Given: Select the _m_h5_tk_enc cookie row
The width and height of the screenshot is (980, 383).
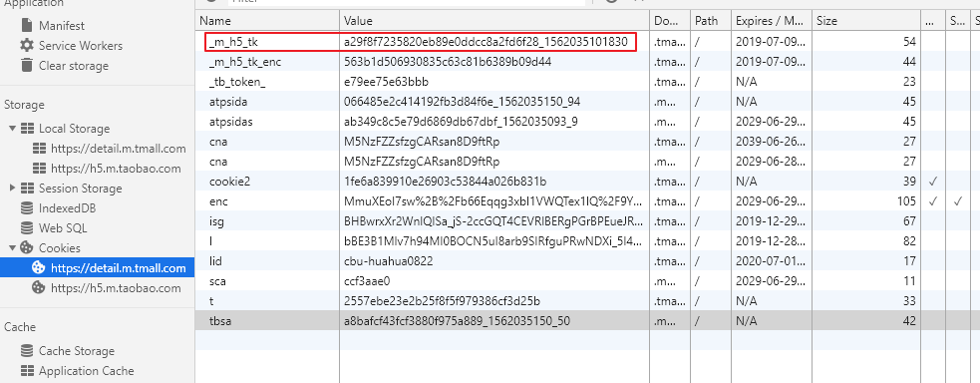Looking at the screenshot, I should tap(587, 62).
